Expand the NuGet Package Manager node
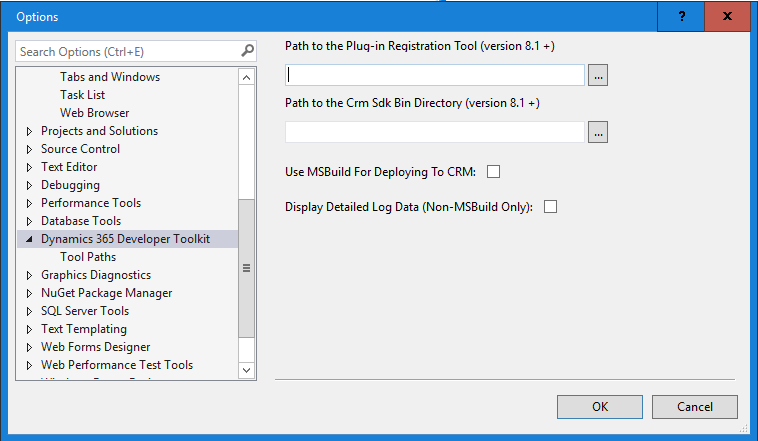Image resolution: width=758 pixels, height=441 pixels. coord(29,293)
